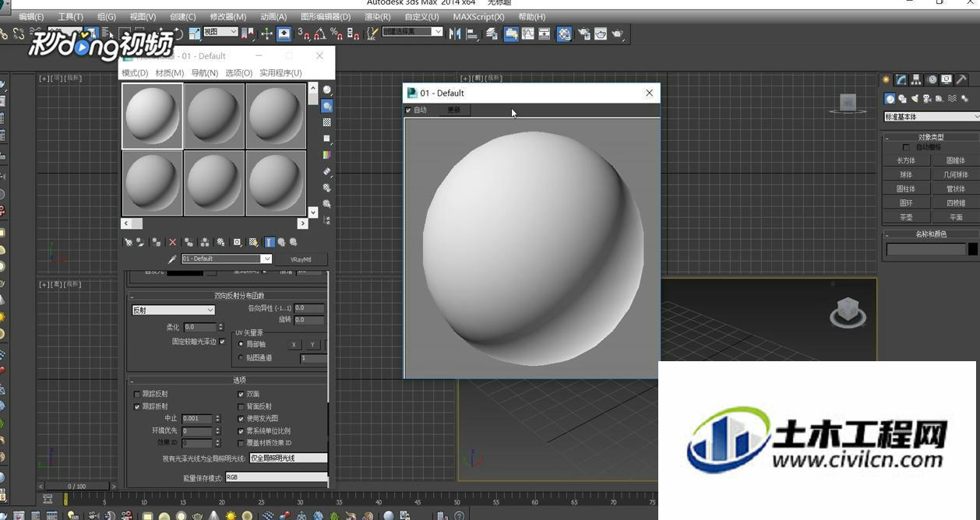980x520 pixels.
Task: Open the 材质(M) menu in Material Editor
Action: pos(170,73)
